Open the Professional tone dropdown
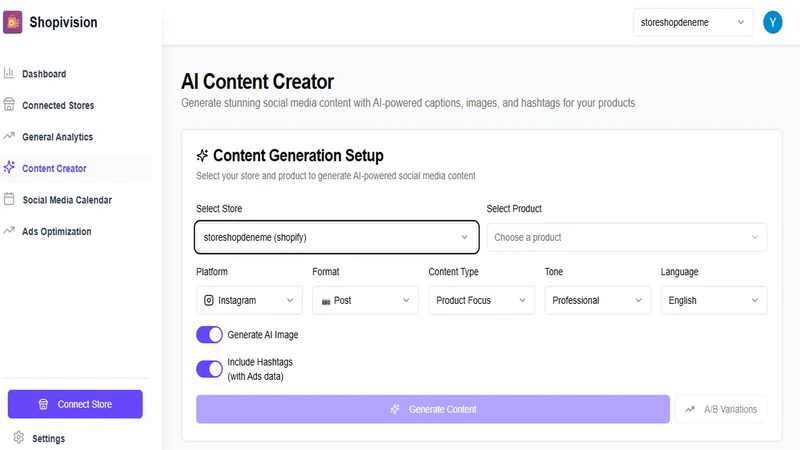This screenshot has height=450, width=800. pyautogui.click(x=597, y=300)
